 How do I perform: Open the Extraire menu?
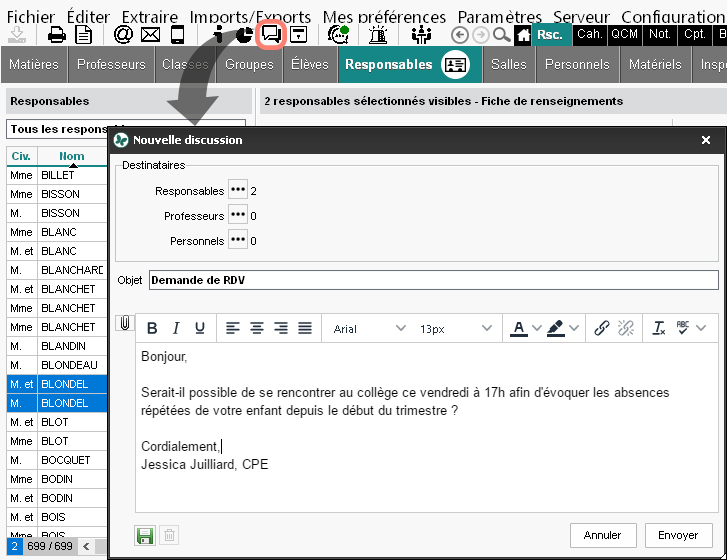pyautogui.click(x=150, y=17)
